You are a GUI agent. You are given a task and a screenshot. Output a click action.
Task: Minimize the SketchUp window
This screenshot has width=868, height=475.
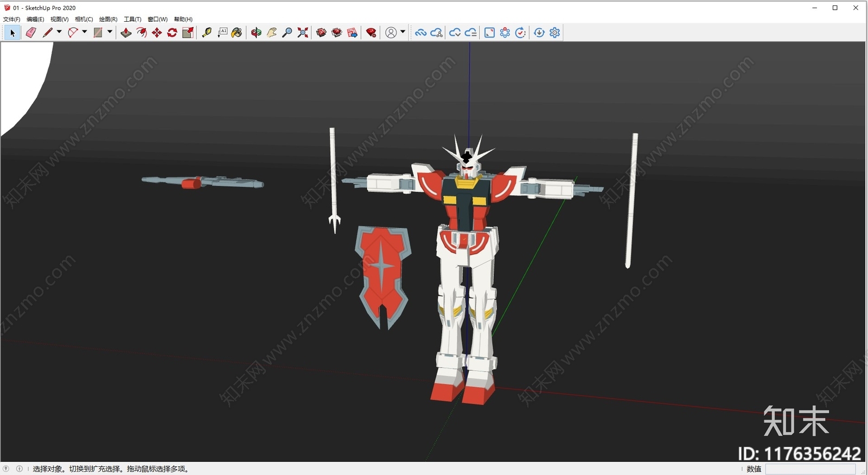tap(815, 8)
